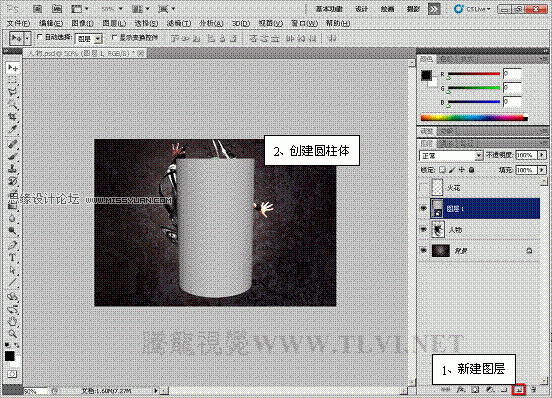Toggle lock transparent pixels
552x398 pixels.
[x=443, y=170]
